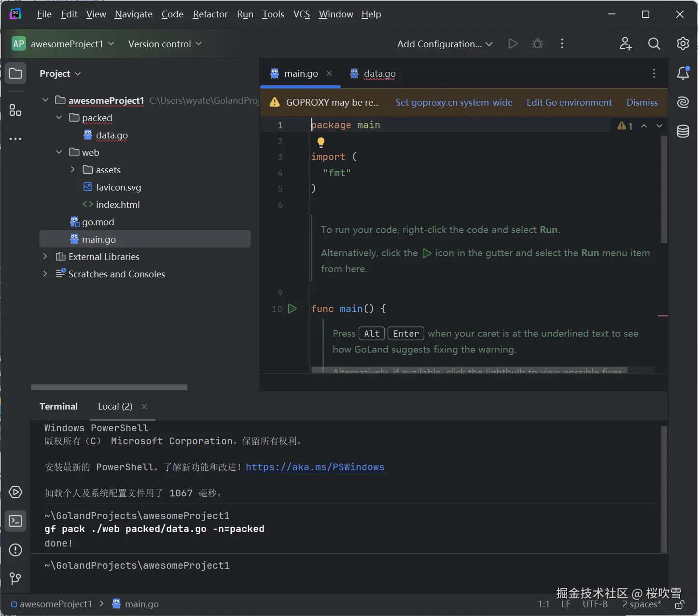Click the terminal vertical scrollbar
This screenshot has height=616, width=698.
pos(664,489)
